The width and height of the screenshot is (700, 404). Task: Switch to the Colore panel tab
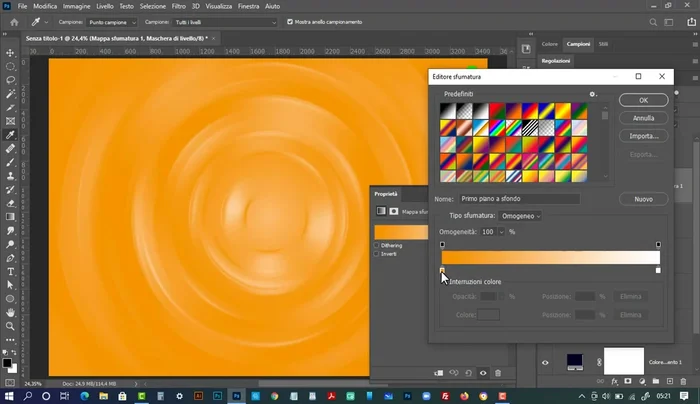pos(550,44)
